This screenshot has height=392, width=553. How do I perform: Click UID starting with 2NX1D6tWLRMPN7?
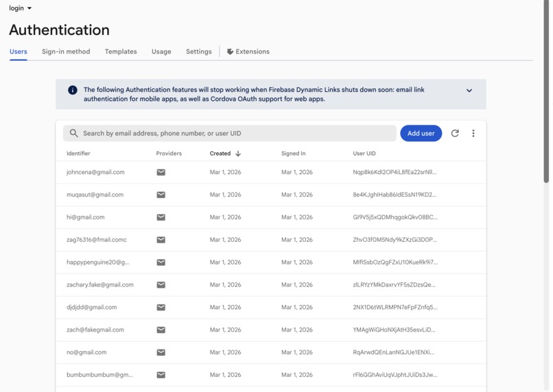395,308
